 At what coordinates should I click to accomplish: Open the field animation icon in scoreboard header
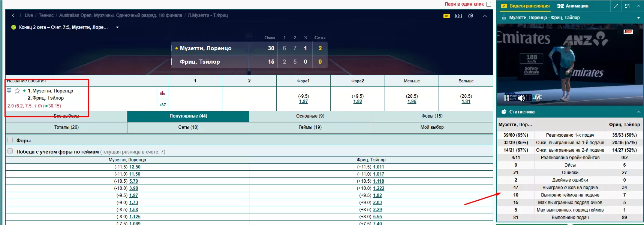[458, 16]
